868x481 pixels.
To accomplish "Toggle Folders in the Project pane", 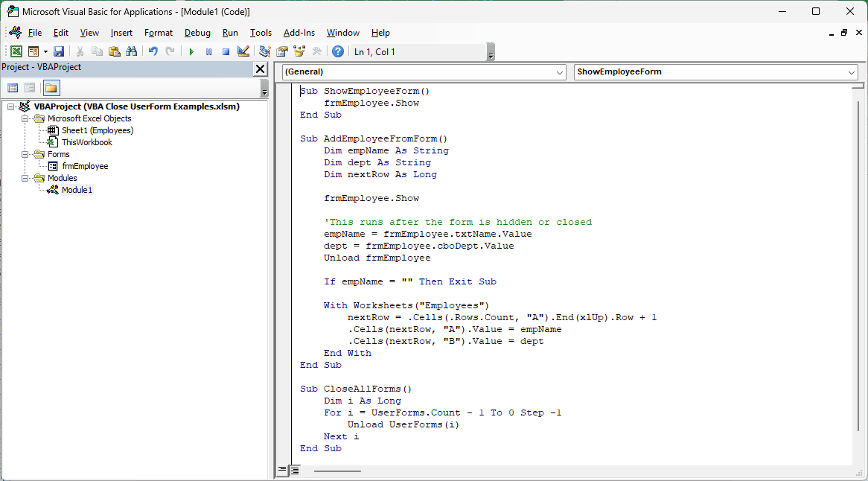I will pyautogui.click(x=51, y=88).
